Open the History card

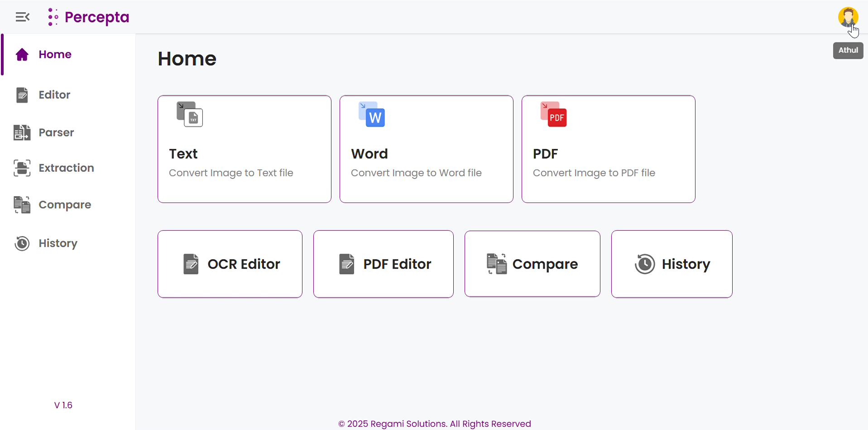click(x=671, y=264)
